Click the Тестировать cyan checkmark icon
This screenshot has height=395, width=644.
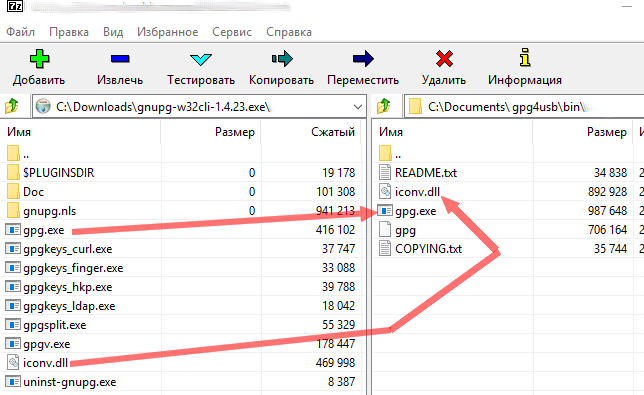[x=200, y=60]
